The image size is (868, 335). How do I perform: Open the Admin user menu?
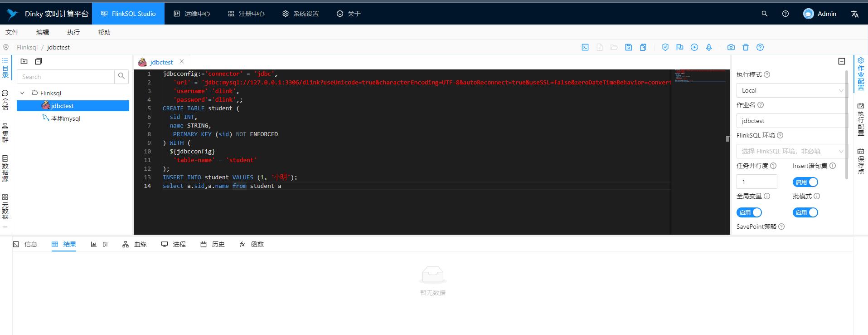coord(820,14)
